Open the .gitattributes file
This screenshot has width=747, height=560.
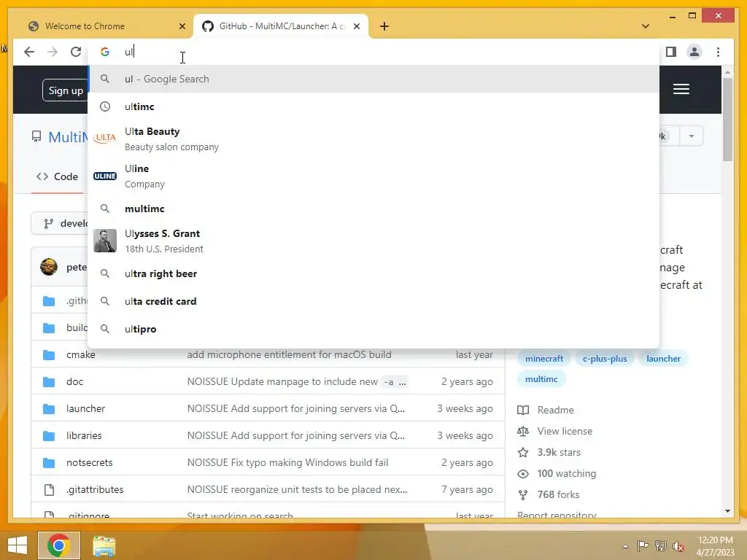(95, 489)
